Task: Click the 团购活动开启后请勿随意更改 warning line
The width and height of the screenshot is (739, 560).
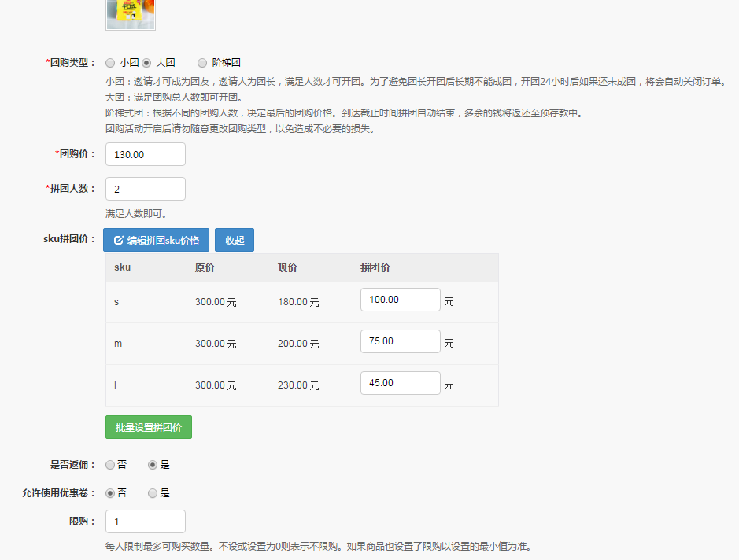Action: point(240,128)
